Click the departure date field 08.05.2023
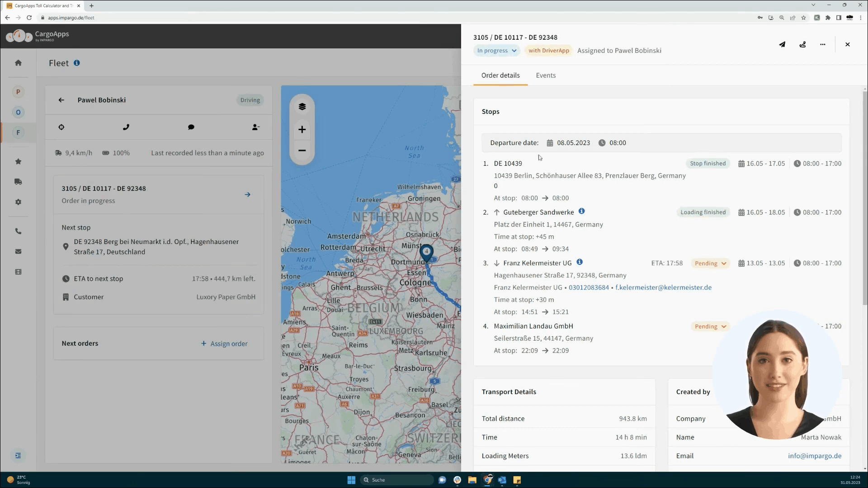Image resolution: width=868 pixels, height=488 pixels. coord(573,143)
